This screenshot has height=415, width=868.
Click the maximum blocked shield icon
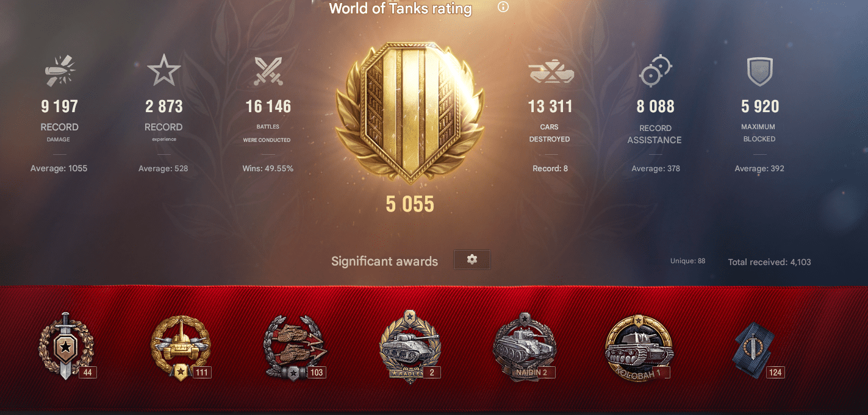pos(759,72)
